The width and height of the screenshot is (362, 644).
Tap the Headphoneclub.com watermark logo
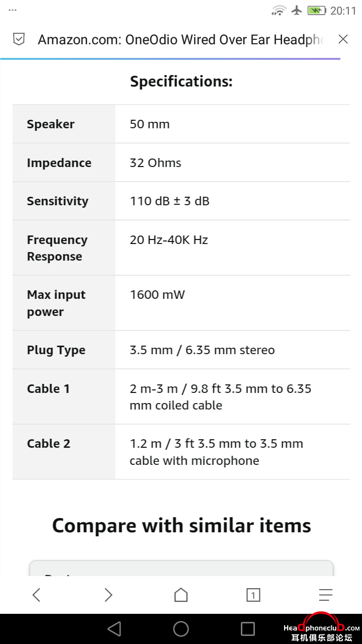pyautogui.click(x=322, y=628)
